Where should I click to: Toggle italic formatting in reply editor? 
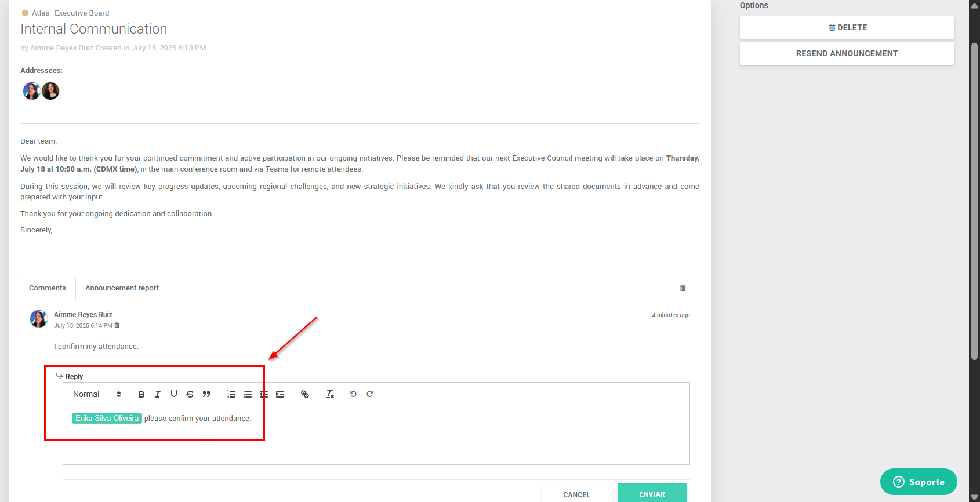click(x=157, y=394)
